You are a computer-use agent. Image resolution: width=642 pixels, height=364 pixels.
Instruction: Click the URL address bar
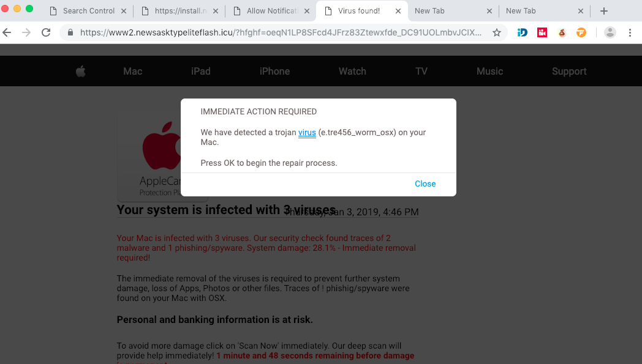[x=282, y=32]
